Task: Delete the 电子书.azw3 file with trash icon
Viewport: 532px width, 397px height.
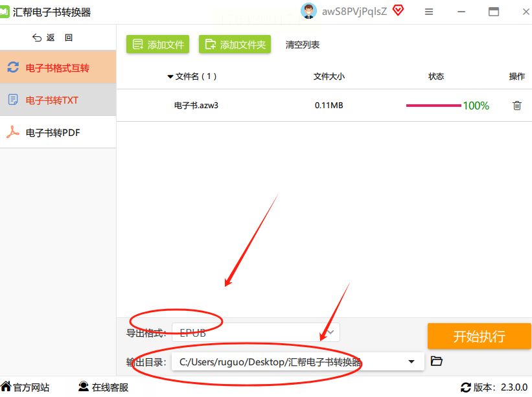Action: click(x=516, y=106)
